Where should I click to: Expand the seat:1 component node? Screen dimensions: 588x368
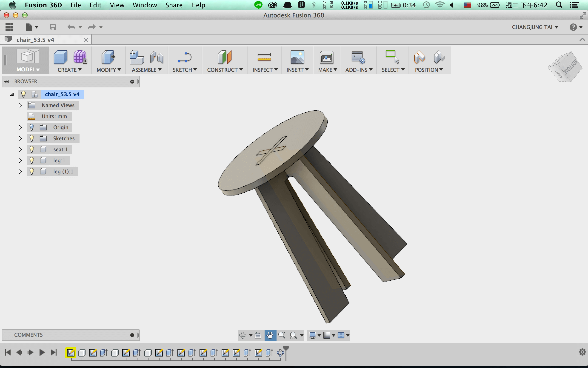(20, 149)
